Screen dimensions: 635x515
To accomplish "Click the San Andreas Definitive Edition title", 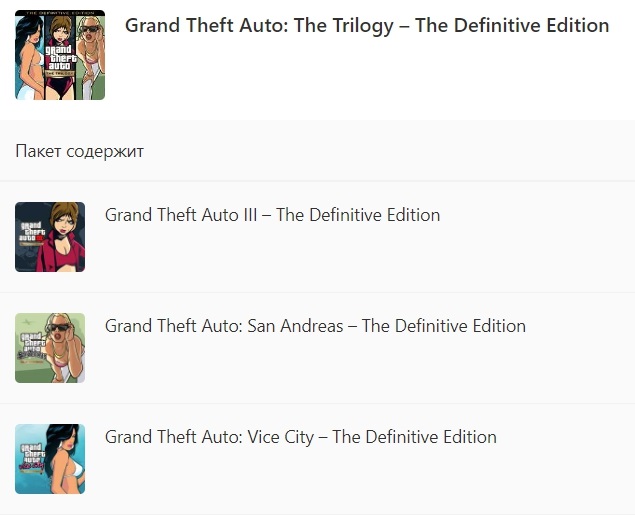I will (x=315, y=326).
